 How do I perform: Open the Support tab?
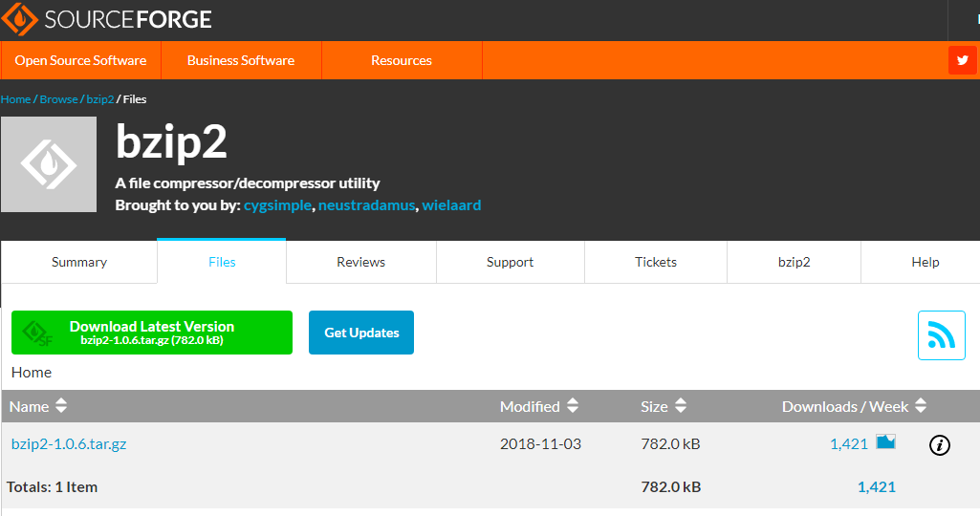510,263
